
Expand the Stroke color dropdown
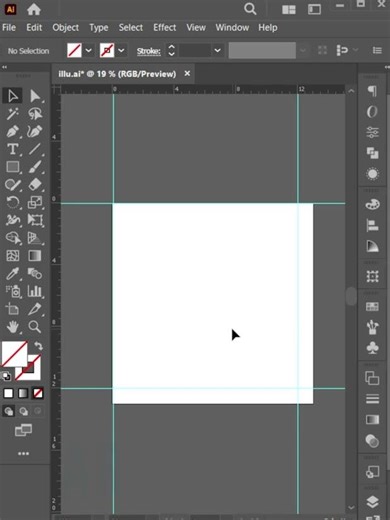pos(121,51)
